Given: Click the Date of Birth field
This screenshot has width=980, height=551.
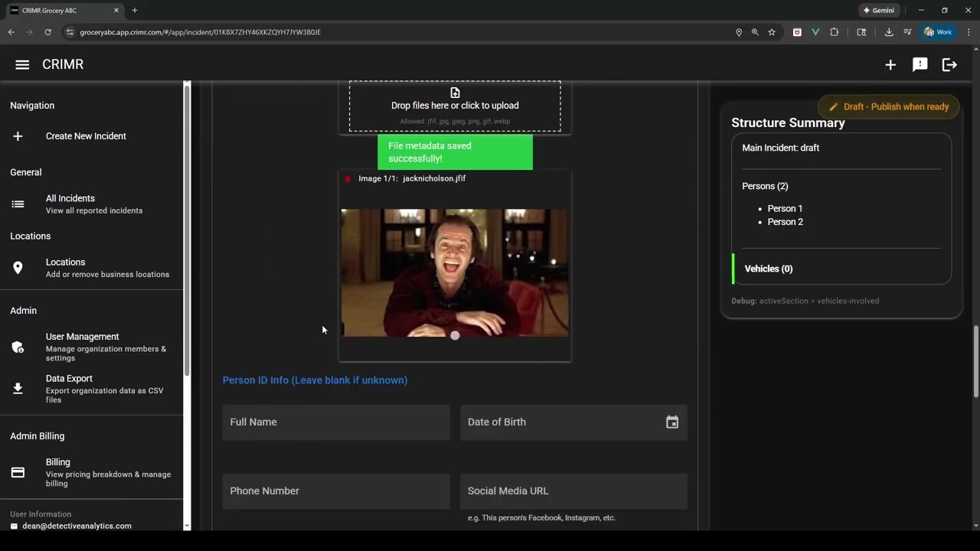Looking at the screenshot, I should [574, 422].
